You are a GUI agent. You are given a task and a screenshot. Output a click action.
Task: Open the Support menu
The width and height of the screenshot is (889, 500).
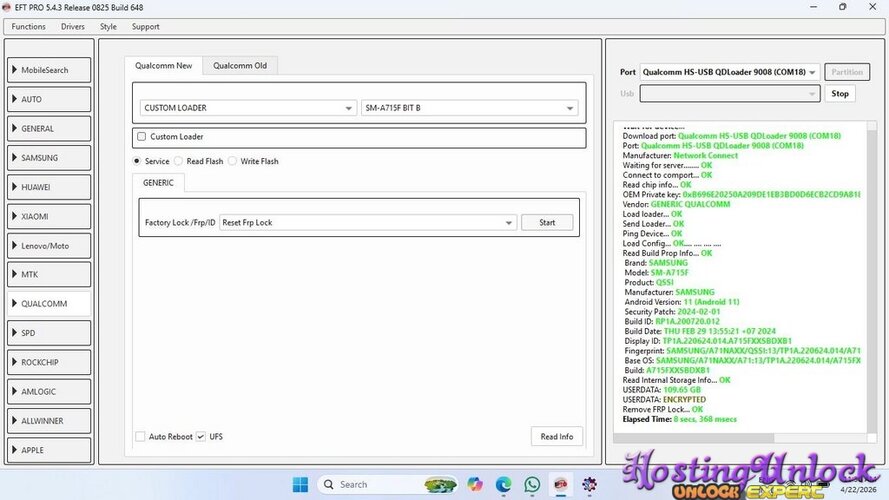pos(146,27)
